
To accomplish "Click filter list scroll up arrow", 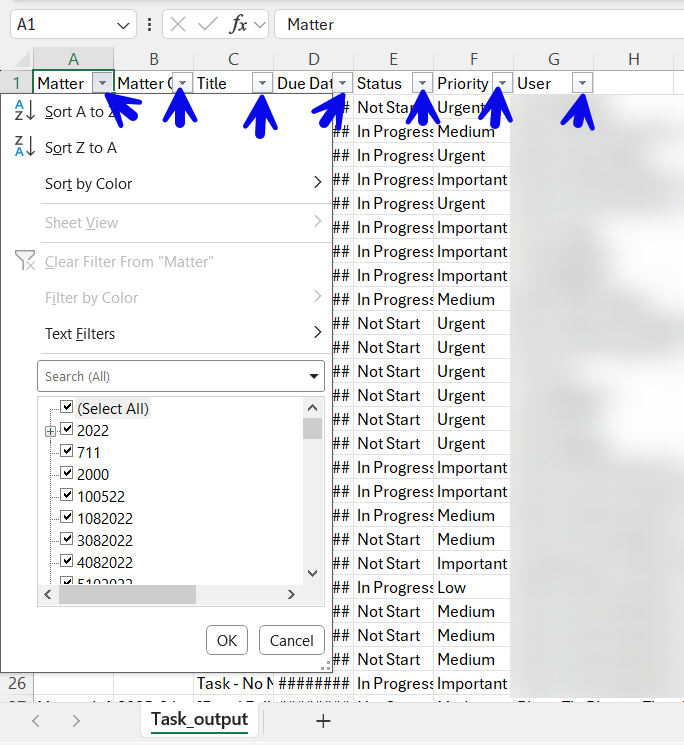I will click(x=313, y=408).
